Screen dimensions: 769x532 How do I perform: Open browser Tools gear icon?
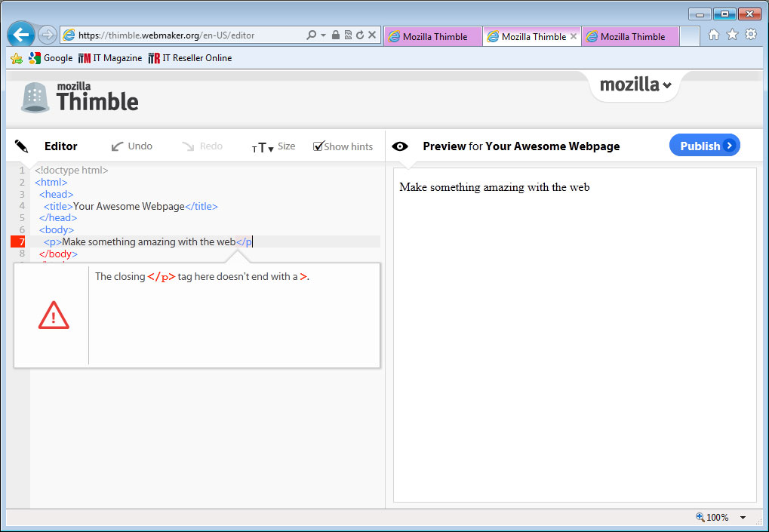pos(751,34)
